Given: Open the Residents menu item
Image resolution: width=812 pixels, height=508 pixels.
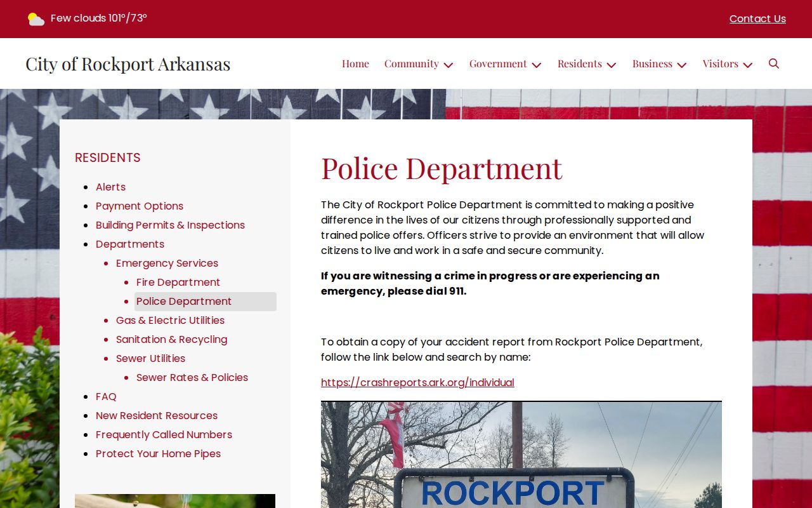Looking at the screenshot, I should click(580, 63).
